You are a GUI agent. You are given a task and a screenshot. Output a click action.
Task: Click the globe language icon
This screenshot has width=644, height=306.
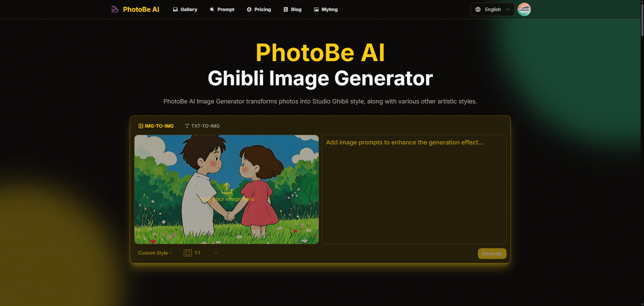(478, 9)
